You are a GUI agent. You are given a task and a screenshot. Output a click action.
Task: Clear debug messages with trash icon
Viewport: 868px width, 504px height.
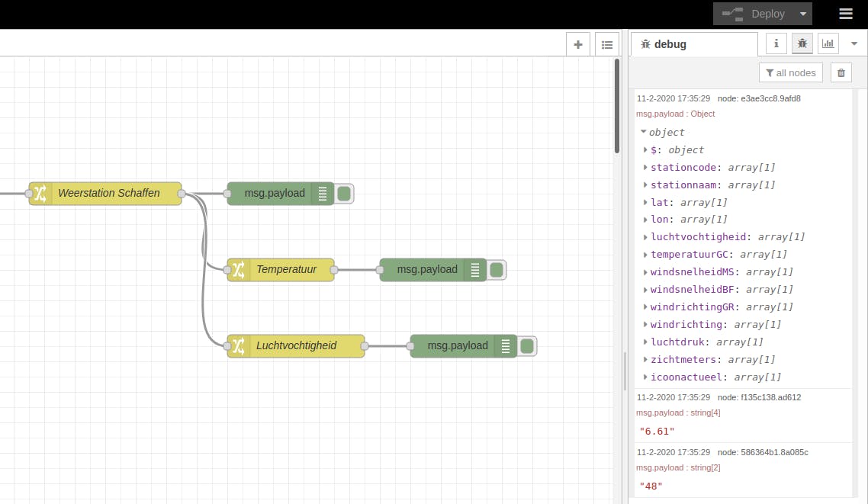point(841,72)
